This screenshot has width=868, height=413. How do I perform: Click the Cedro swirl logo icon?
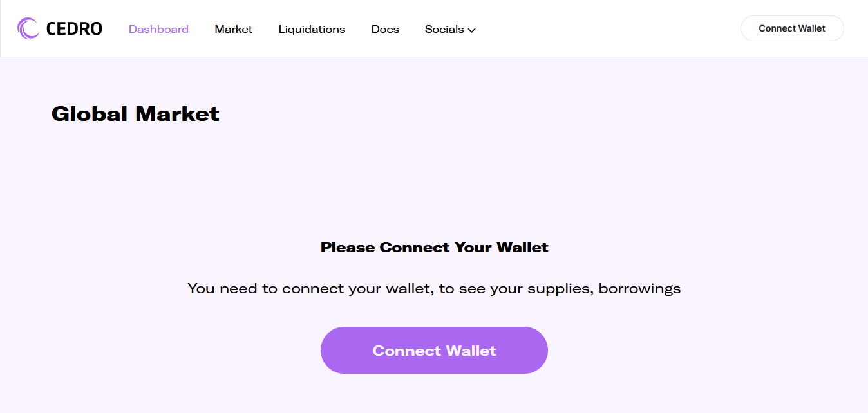28,28
